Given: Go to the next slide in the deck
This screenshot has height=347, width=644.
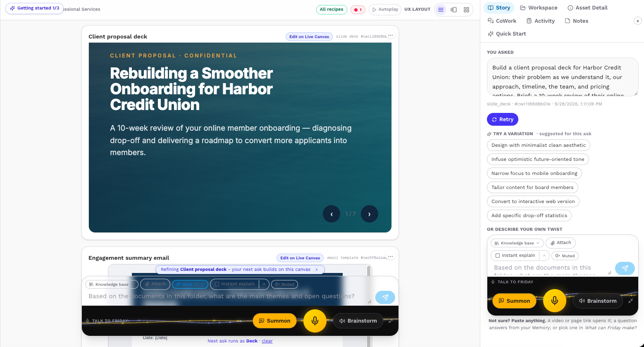Looking at the screenshot, I should (369, 214).
